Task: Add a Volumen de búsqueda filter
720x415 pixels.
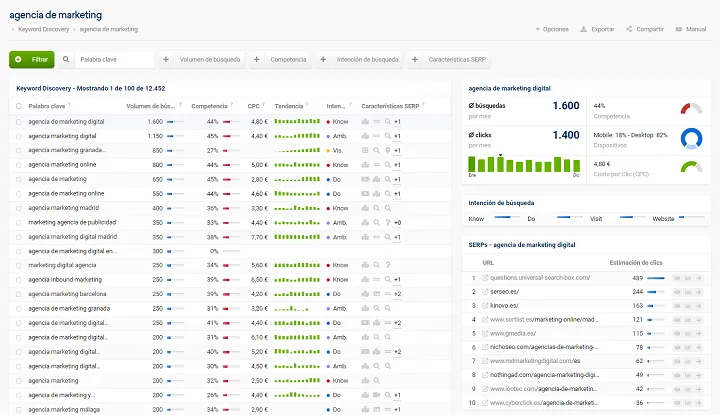Action: (202, 59)
